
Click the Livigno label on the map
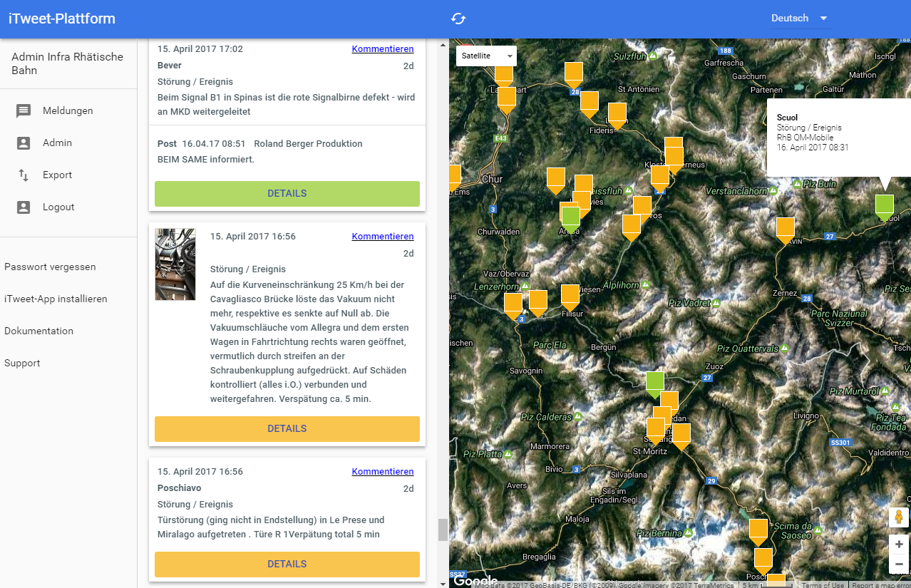click(x=807, y=416)
